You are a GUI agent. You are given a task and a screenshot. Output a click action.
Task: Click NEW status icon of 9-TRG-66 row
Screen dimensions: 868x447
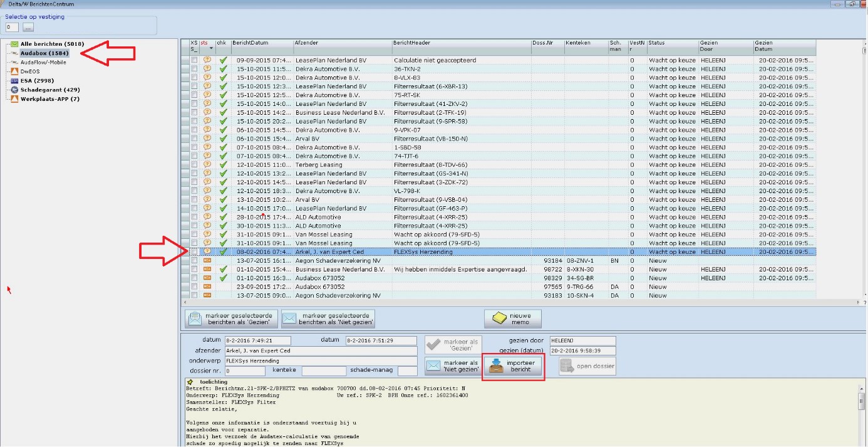(207, 287)
